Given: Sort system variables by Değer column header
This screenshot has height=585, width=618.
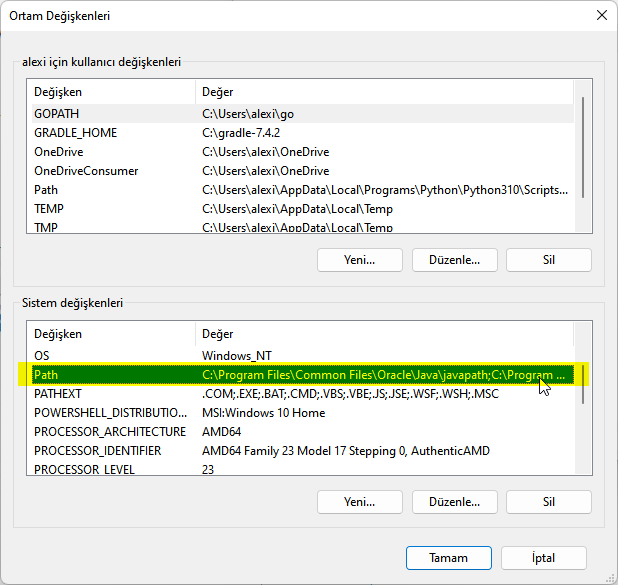Looking at the screenshot, I should [x=380, y=334].
